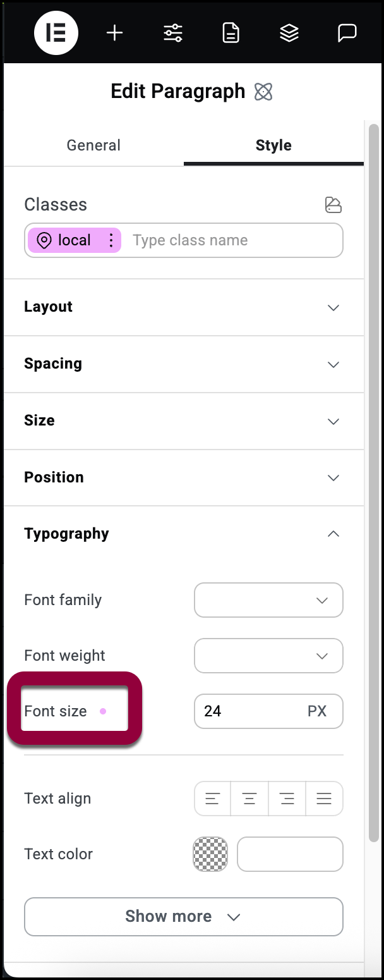Open site settings sliders icon
Viewport: 384px width, 980px height.
(x=173, y=33)
